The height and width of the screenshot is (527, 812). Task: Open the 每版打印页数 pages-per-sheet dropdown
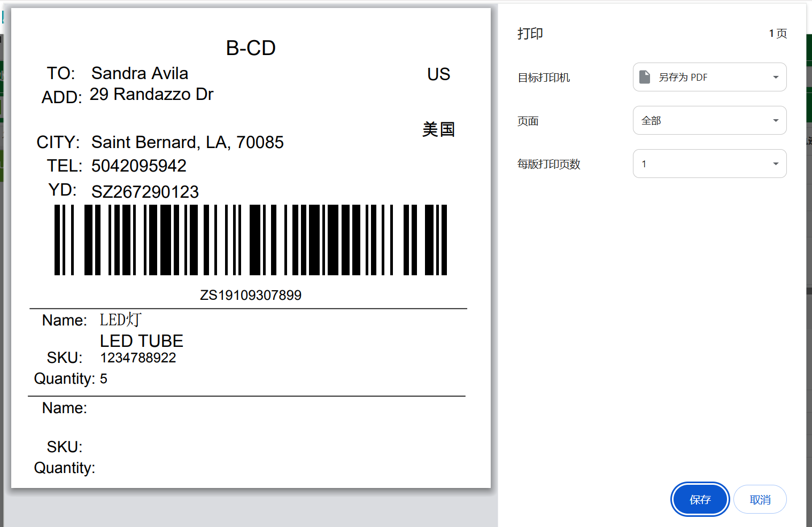pos(709,164)
